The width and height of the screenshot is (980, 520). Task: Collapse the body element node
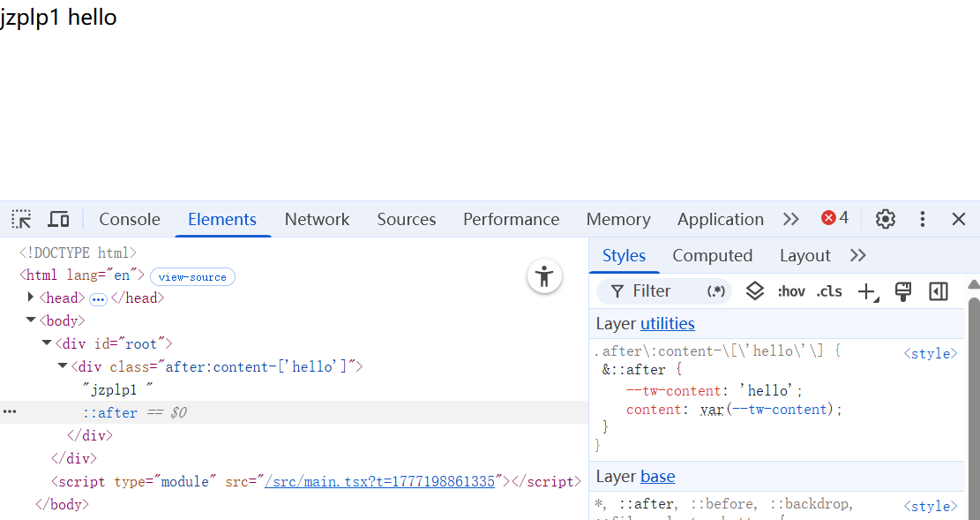pyautogui.click(x=31, y=320)
